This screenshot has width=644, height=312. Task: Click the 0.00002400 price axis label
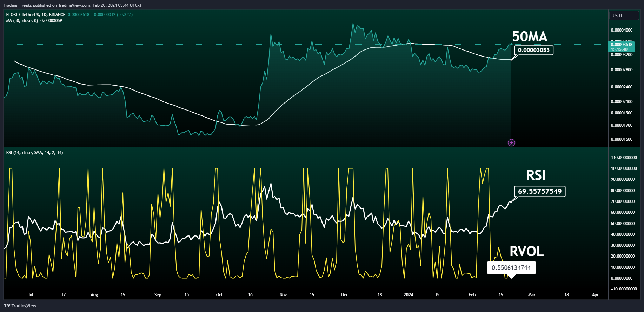[622, 87]
